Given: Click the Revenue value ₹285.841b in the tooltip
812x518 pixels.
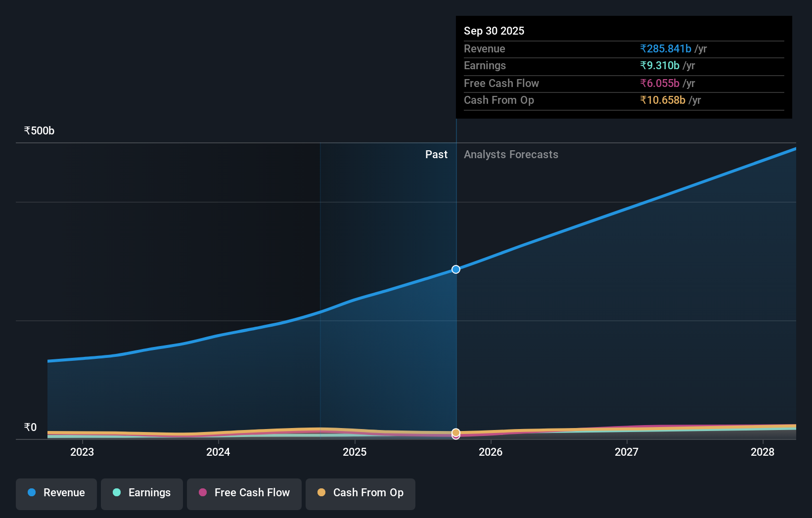Looking at the screenshot, I should [665, 48].
